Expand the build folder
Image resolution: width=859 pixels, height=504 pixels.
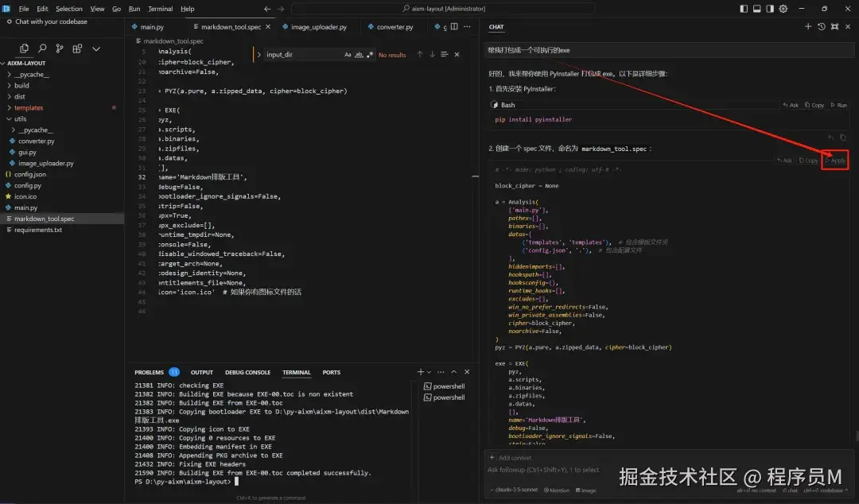tap(21, 86)
